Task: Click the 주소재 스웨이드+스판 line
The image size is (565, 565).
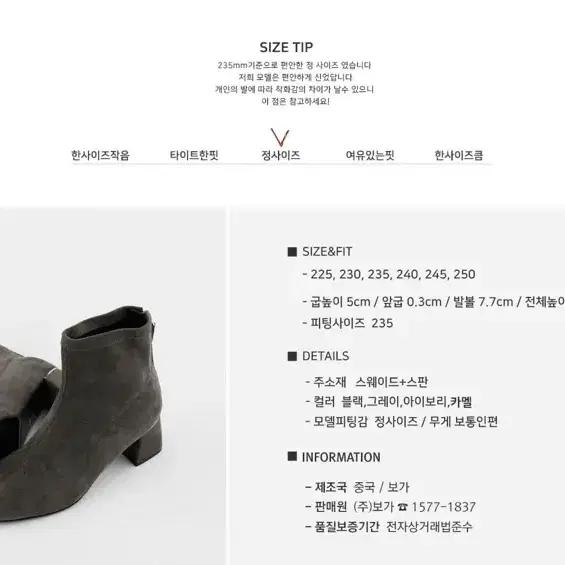Action: tap(366, 382)
